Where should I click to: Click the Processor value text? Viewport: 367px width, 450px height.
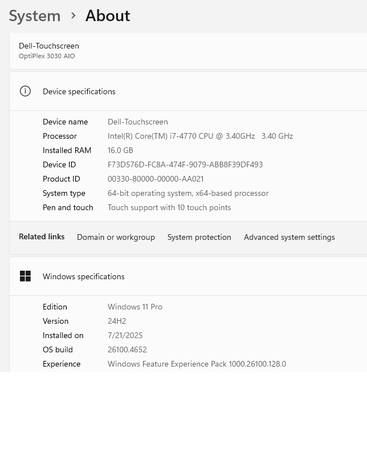point(200,136)
